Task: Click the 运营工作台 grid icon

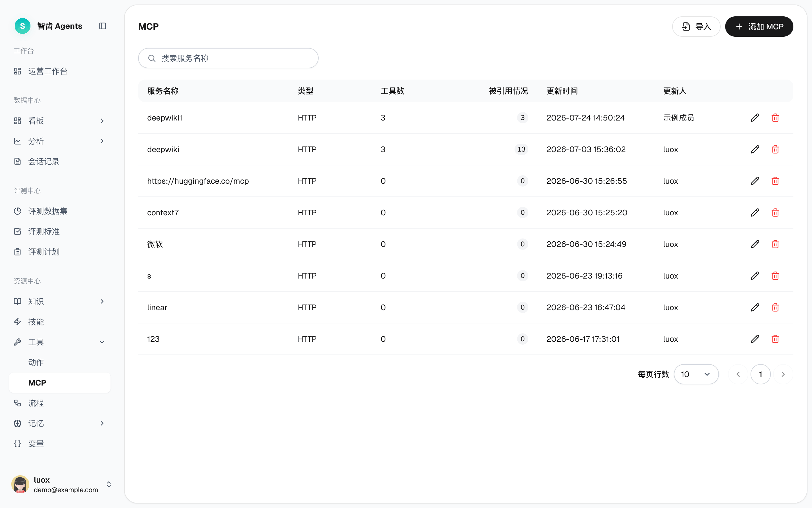Action: [17, 71]
